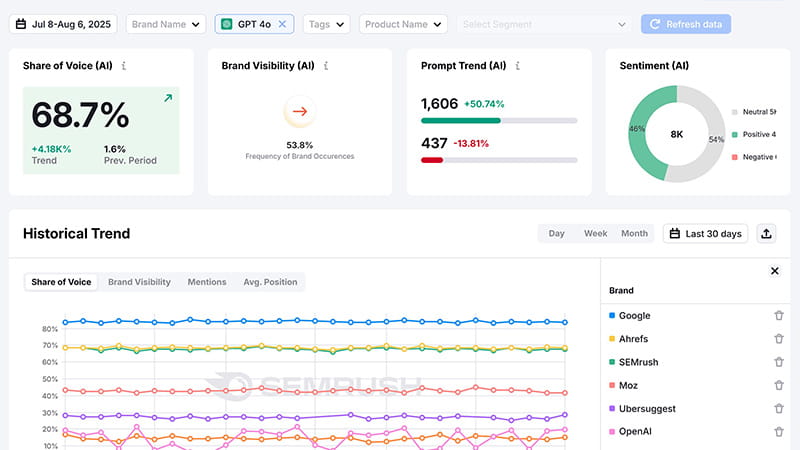This screenshot has height=450, width=800.
Task: Click the Negative sentiment legend swatch
Action: (x=735, y=157)
